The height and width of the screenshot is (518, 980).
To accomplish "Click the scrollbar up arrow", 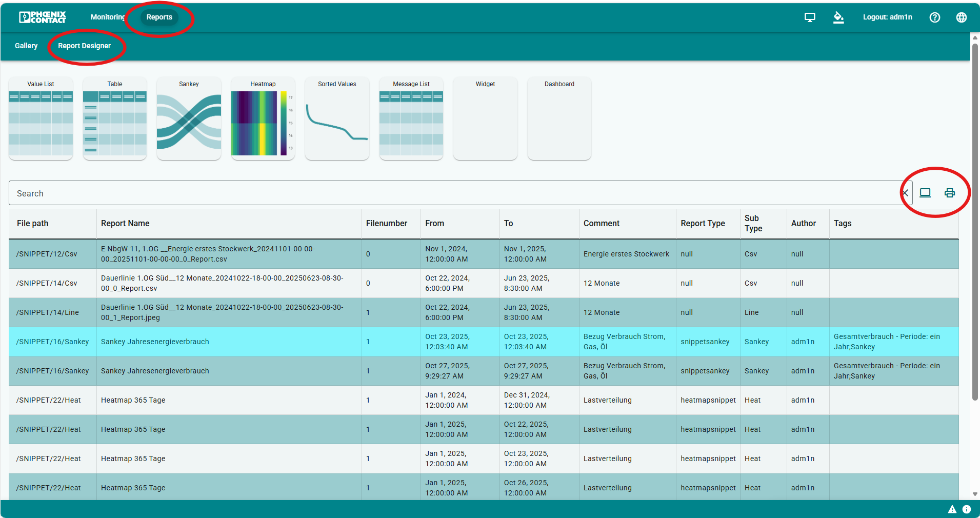I will click(x=975, y=37).
